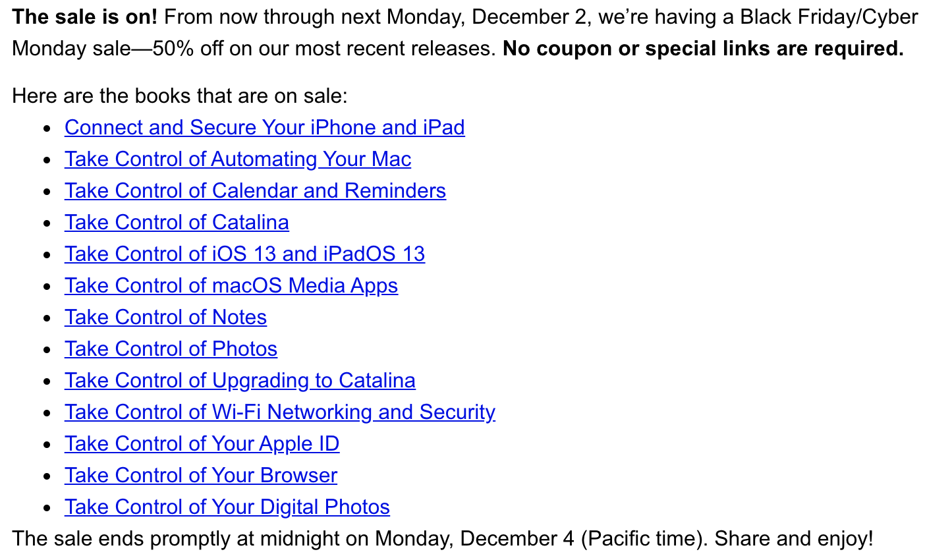
Task: Click the "Black Friday/Cyber" phrase in intro
Action: (x=829, y=16)
